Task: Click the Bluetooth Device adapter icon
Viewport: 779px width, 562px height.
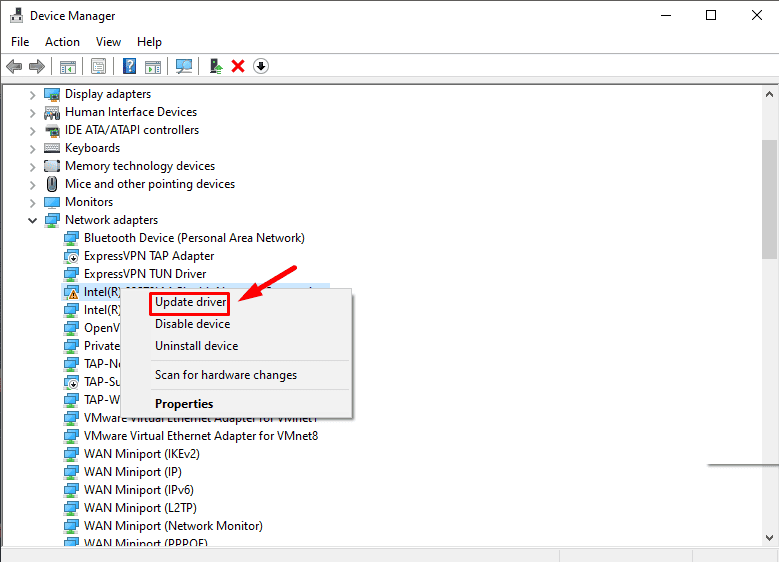Action: tap(71, 238)
